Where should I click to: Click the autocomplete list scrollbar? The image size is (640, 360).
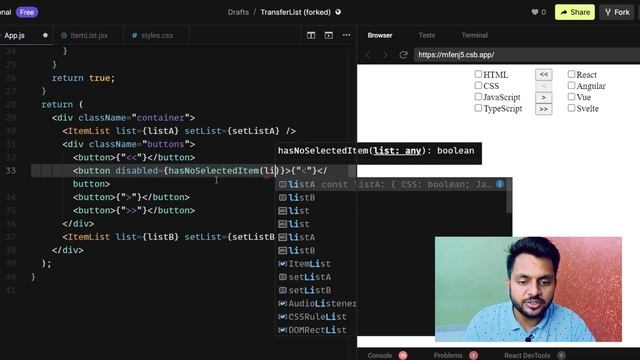click(509, 196)
